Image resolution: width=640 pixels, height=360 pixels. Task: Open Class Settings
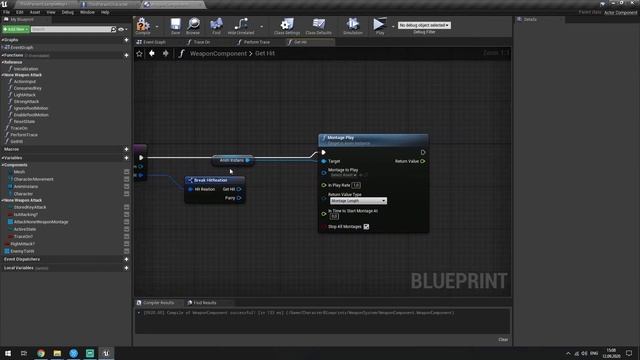[x=287, y=25]
